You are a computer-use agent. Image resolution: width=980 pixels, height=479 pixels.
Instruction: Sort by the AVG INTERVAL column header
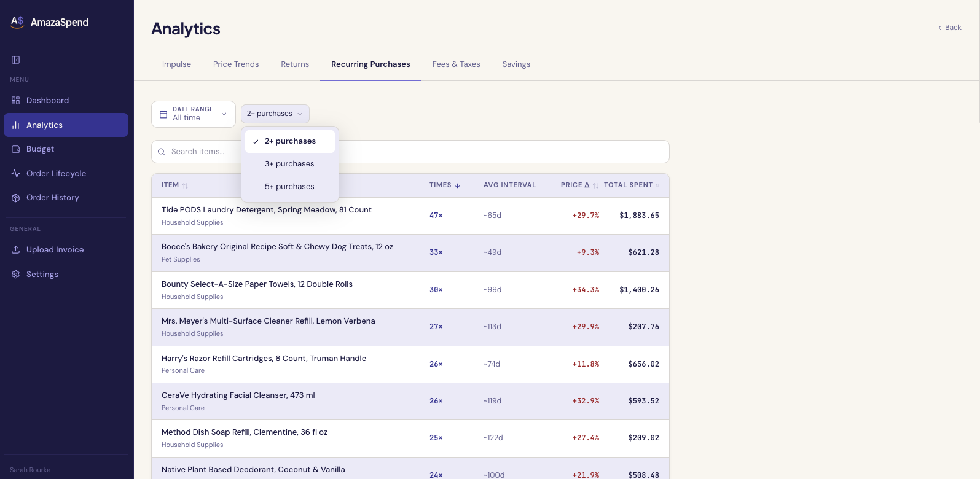pos(509,185)
